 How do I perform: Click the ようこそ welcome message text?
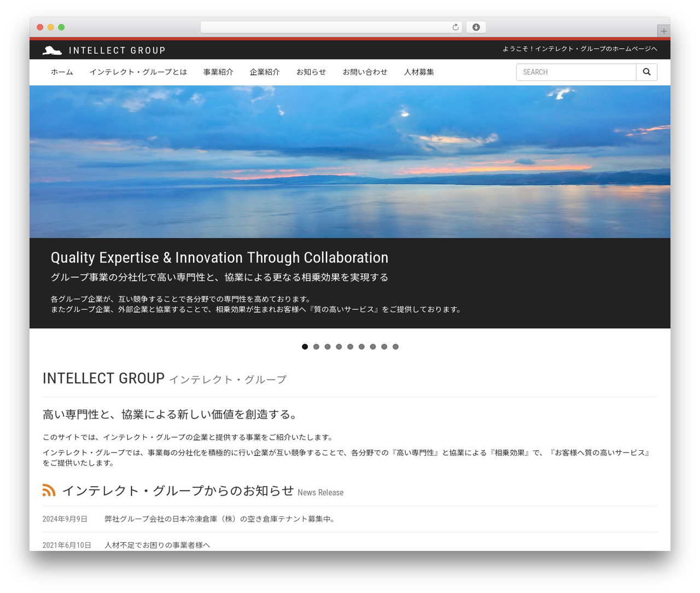point(580,49)
